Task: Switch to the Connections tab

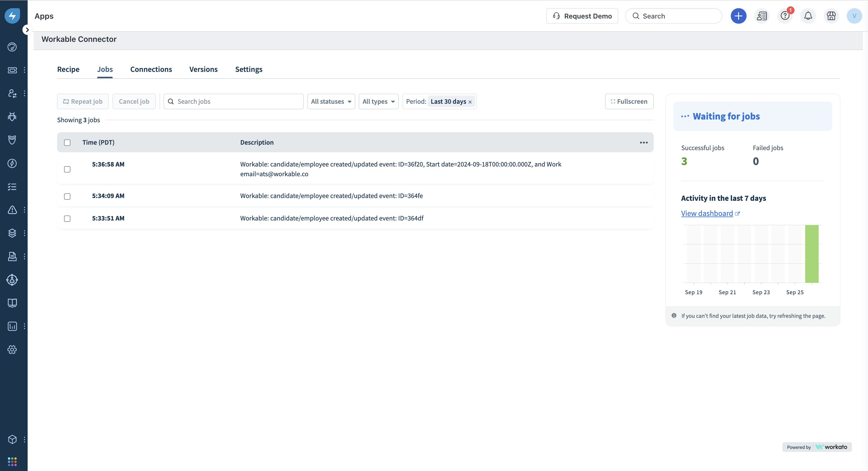Action: click(x=151, y=69)
